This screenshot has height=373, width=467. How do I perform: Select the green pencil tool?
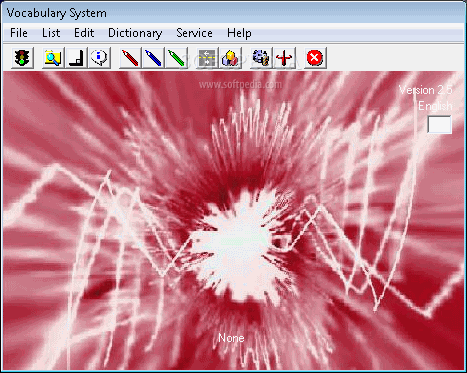177,58
